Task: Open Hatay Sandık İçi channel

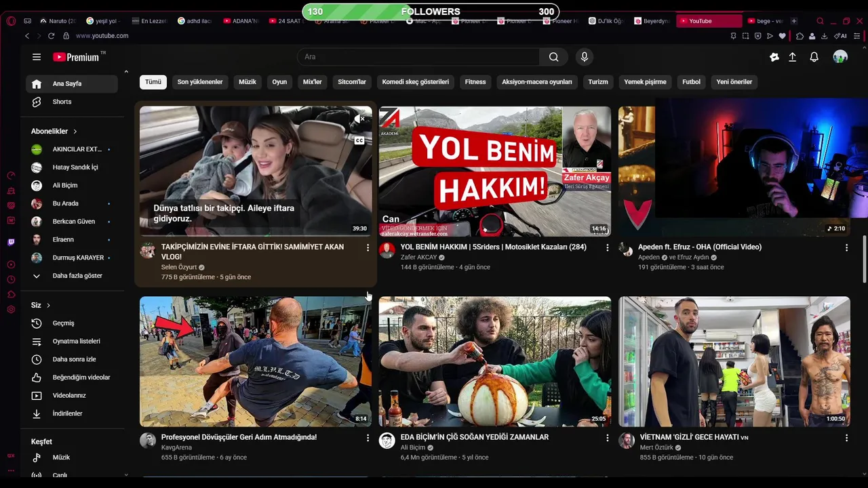Action: [x=71, y=167]
